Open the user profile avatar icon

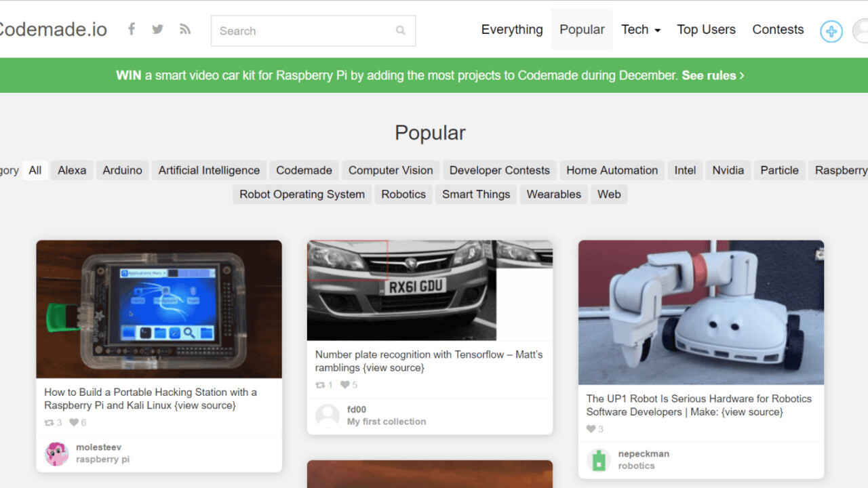861,29
